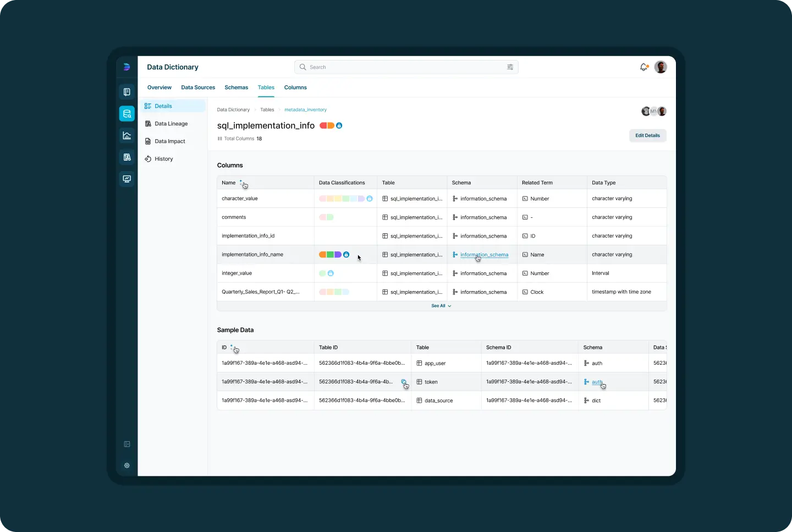Click the book icon in left sidebar
The width and height of the screenshot is (792, 532).
[127, 92]
